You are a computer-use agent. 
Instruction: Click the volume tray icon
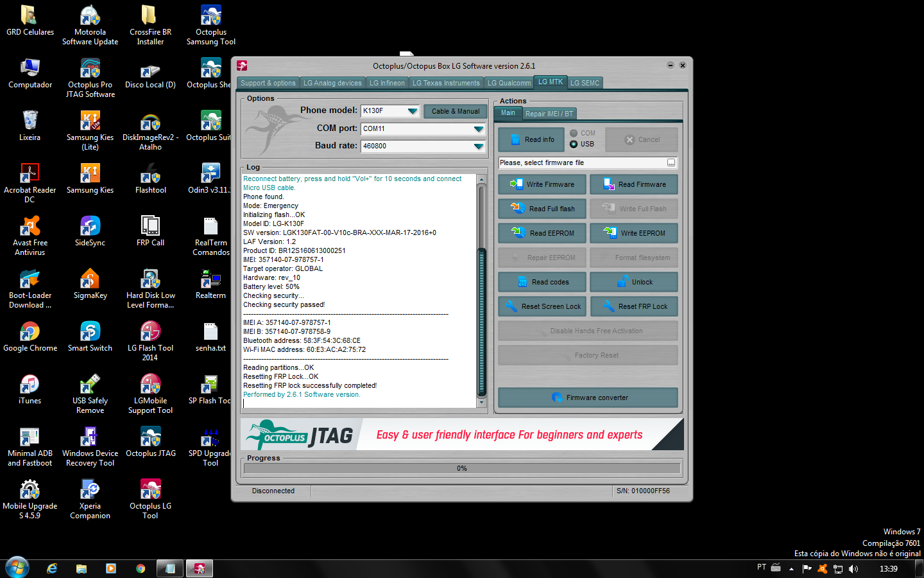[x=853, y=568]
